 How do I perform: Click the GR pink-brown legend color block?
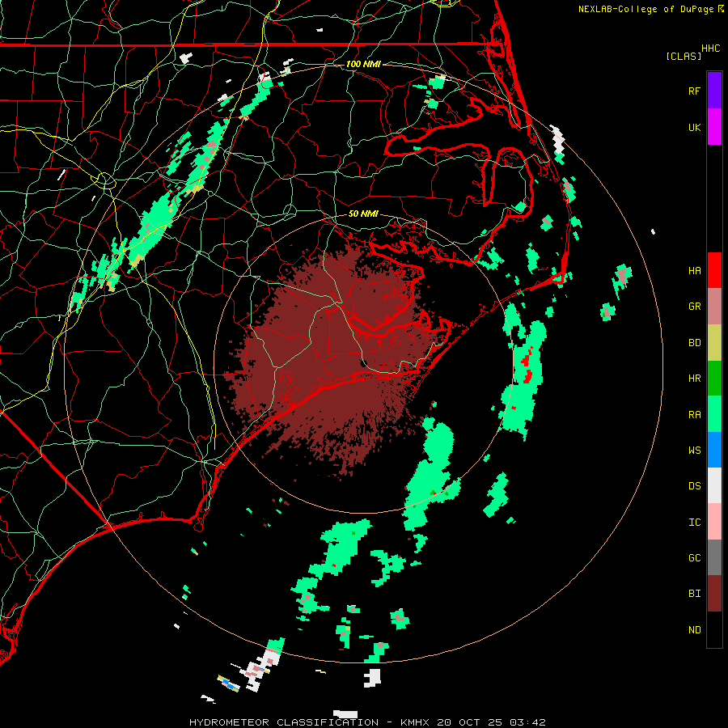(714, 307)
